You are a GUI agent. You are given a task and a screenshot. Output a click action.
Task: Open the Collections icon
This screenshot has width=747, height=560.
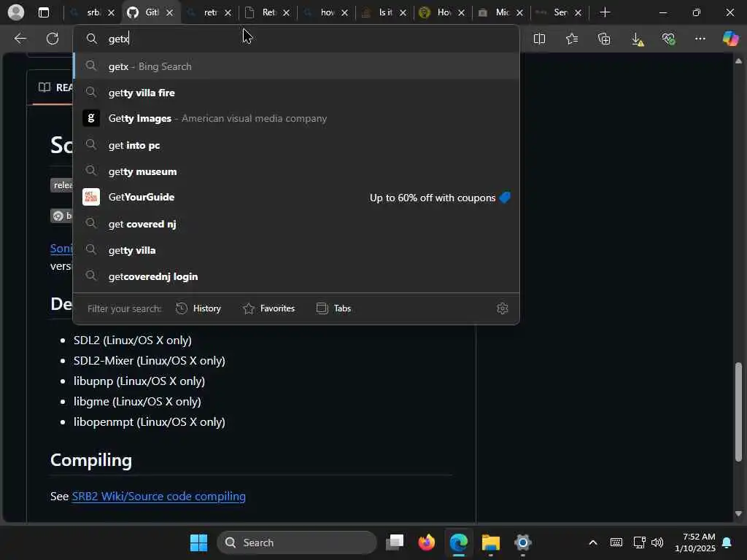603,39
